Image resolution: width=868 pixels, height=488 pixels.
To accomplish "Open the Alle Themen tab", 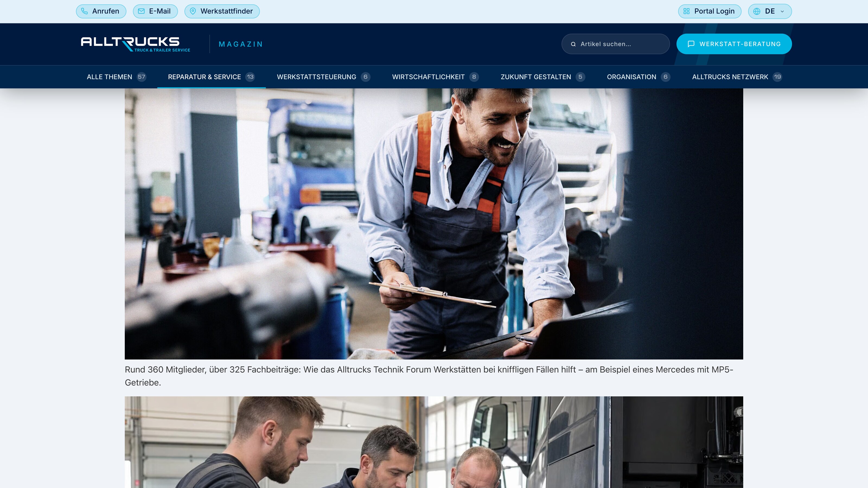I will (116, 77).
